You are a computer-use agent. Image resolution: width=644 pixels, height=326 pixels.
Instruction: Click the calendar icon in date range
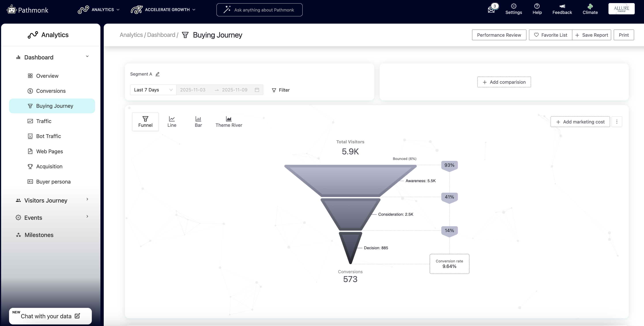pos(257,90)
